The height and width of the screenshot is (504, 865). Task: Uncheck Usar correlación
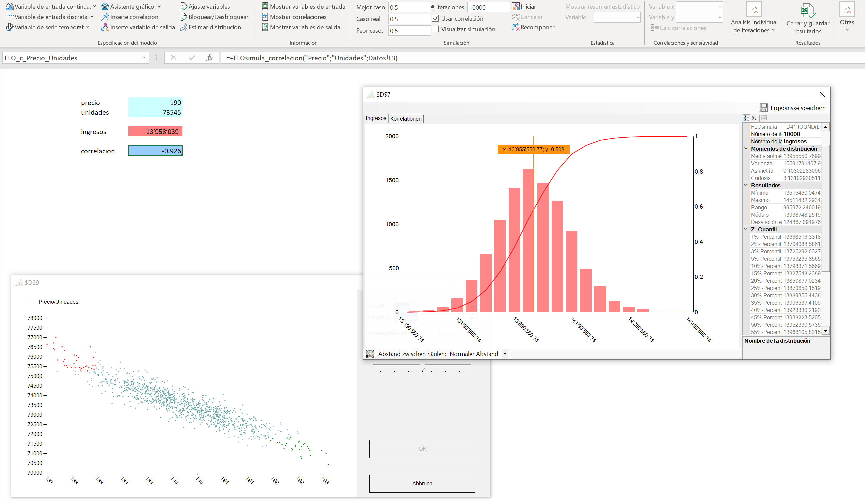[435, 19]
